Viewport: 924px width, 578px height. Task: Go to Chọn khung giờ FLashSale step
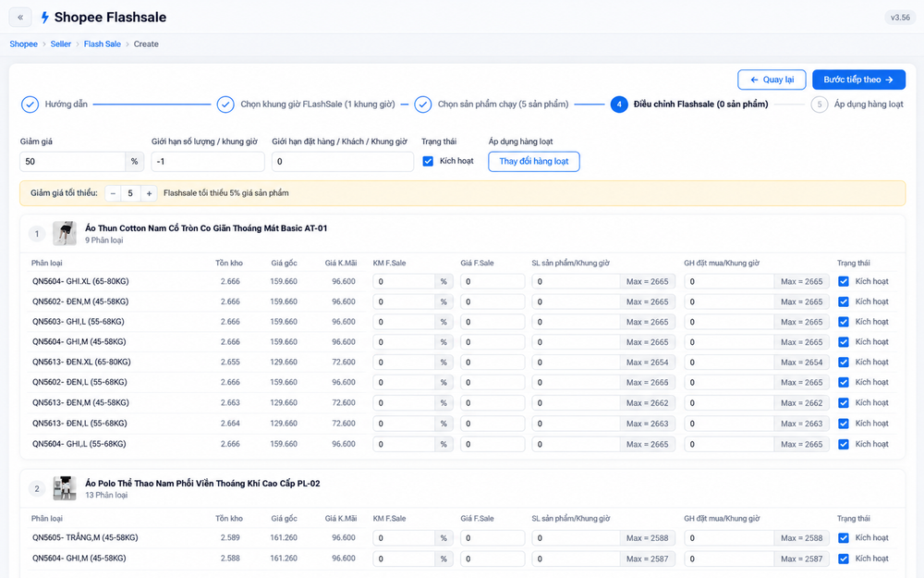318,105
